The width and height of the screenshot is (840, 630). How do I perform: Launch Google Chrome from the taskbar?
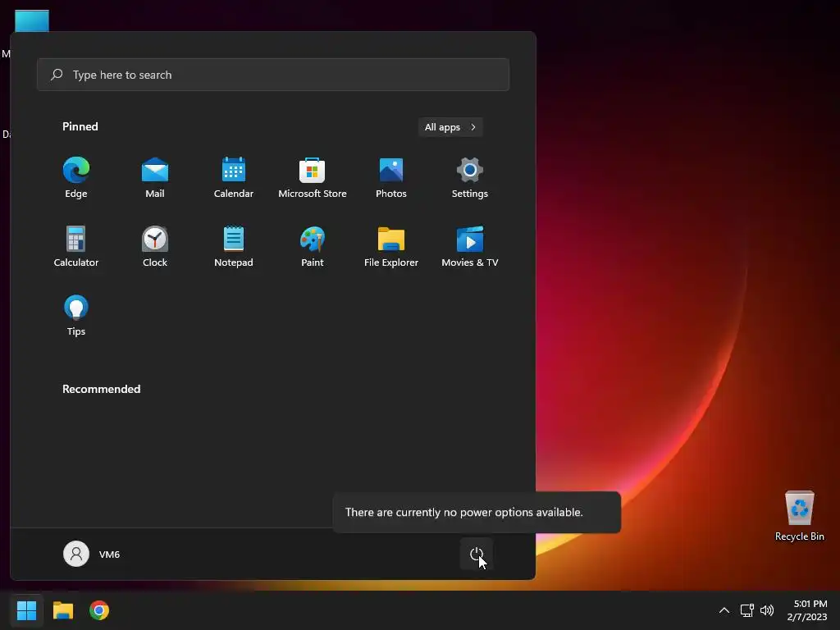[x=99, y=610]
